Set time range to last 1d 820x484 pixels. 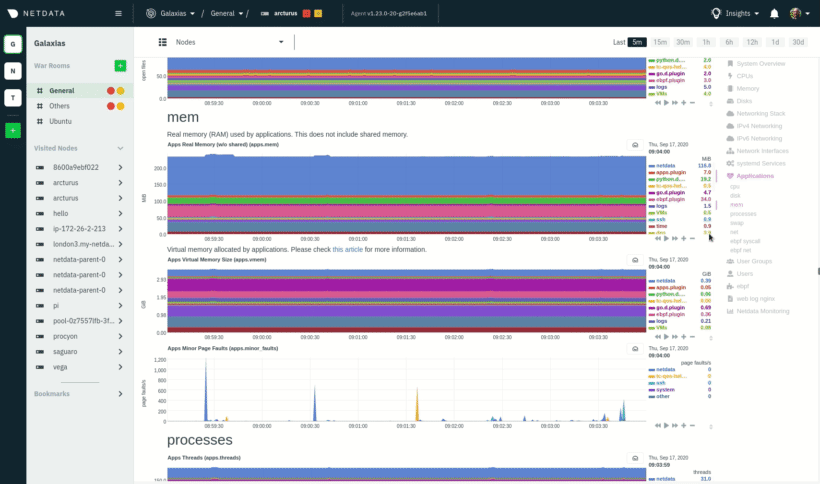pos(775,42)
